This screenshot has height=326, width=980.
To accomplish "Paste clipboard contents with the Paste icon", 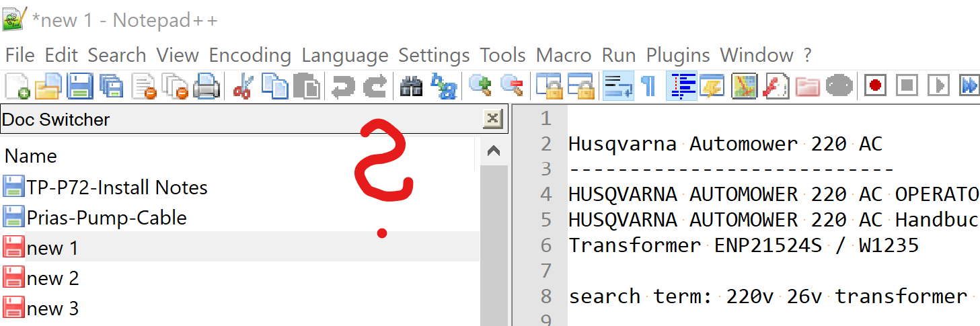I will pyautogui.click(x=307, y=87).
